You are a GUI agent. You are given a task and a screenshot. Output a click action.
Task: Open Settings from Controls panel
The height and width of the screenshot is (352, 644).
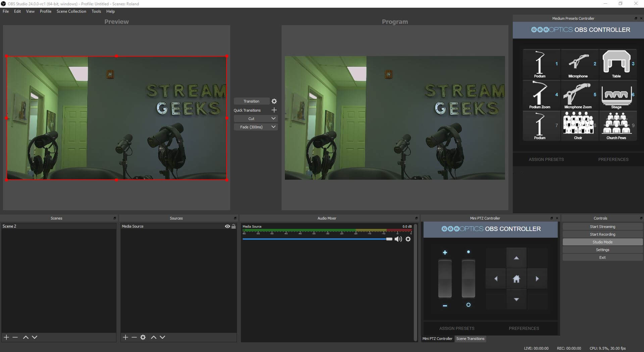tap(603, 250)
